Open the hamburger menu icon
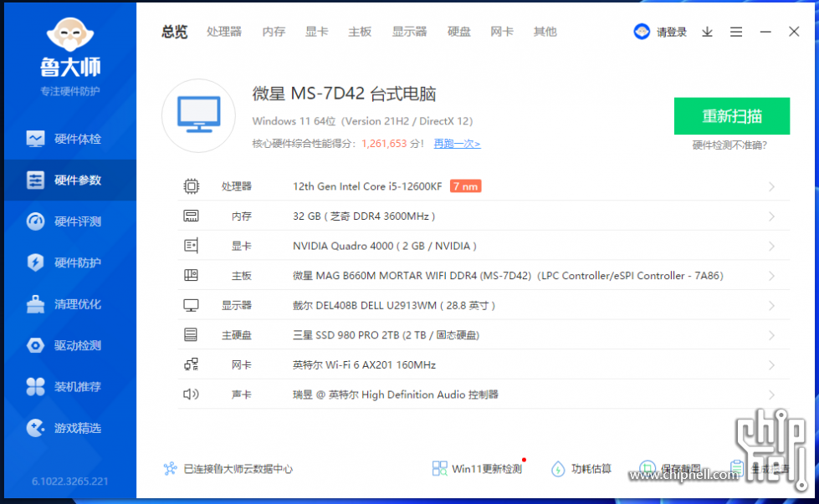 [736, 32]
